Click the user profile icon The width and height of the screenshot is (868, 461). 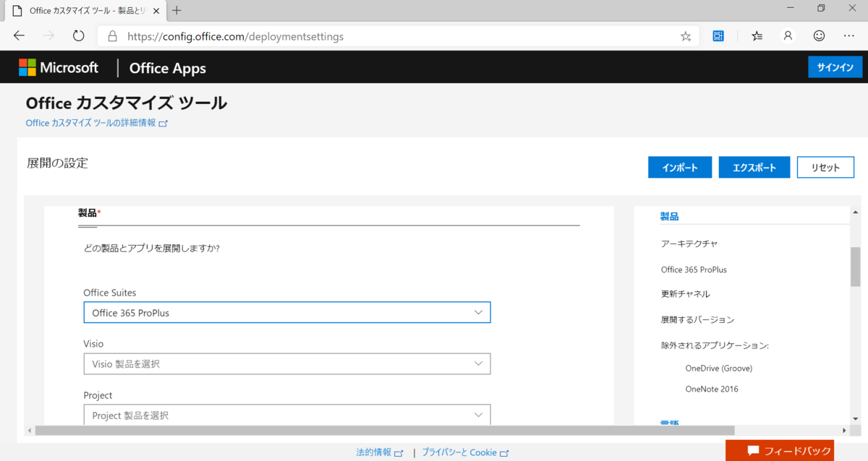[788, 35]
